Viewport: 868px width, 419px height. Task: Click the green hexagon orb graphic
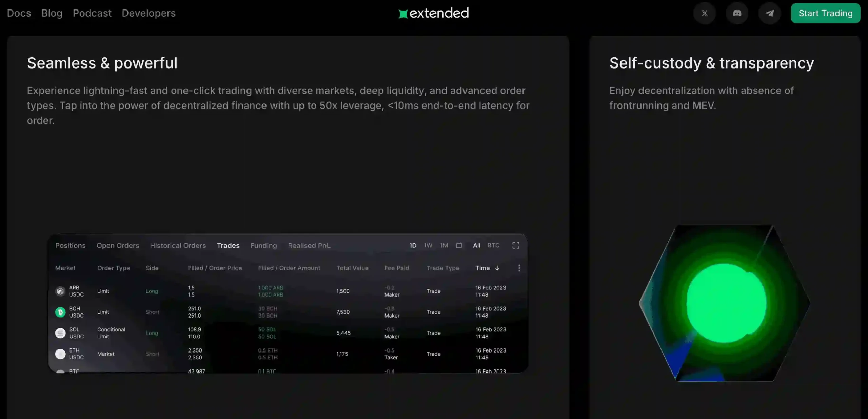725,303
